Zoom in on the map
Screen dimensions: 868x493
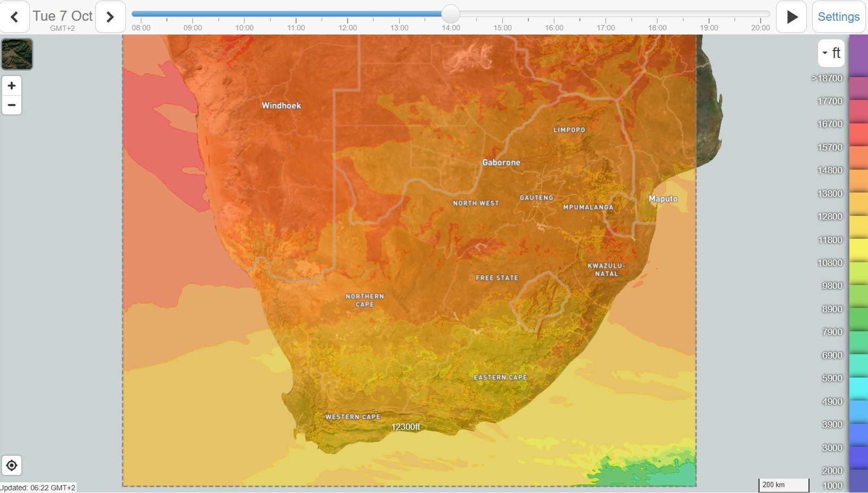[x=12, y=86]
